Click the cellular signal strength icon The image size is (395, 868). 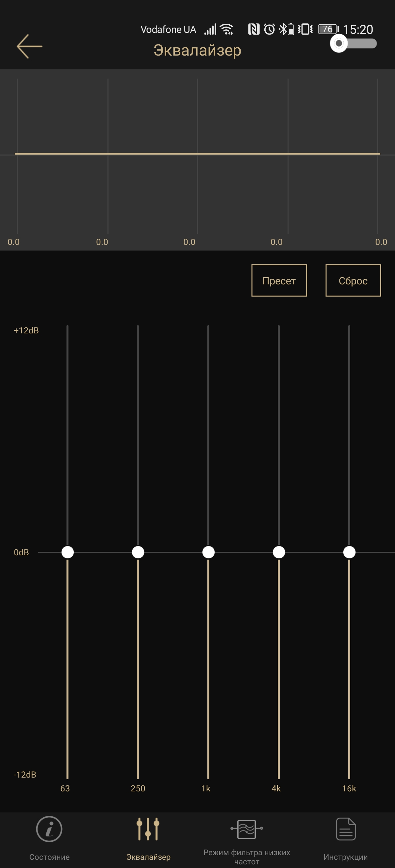[210, 29]
